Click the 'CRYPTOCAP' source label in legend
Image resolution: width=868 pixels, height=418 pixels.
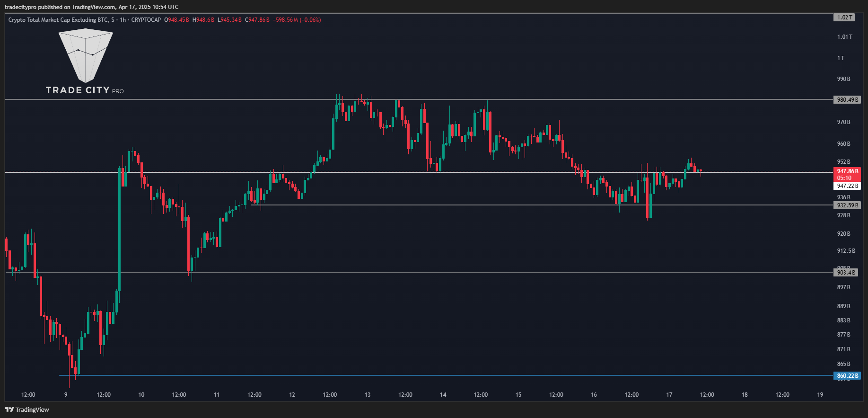(x=146, y=20)
